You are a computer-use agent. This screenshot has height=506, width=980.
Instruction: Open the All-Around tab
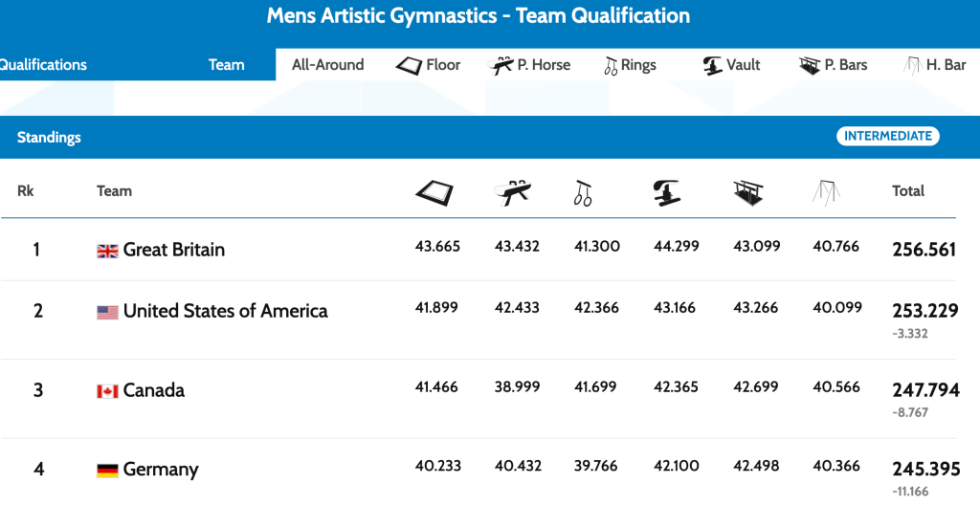pyautogui.click(x=327, y=65)
